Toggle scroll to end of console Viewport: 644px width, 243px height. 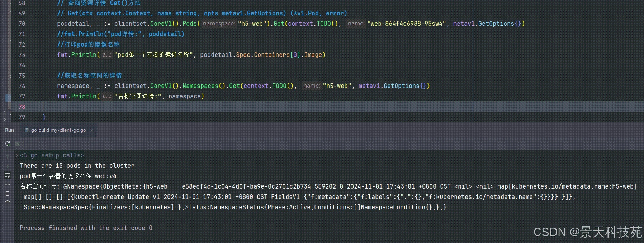pos(8,184)
